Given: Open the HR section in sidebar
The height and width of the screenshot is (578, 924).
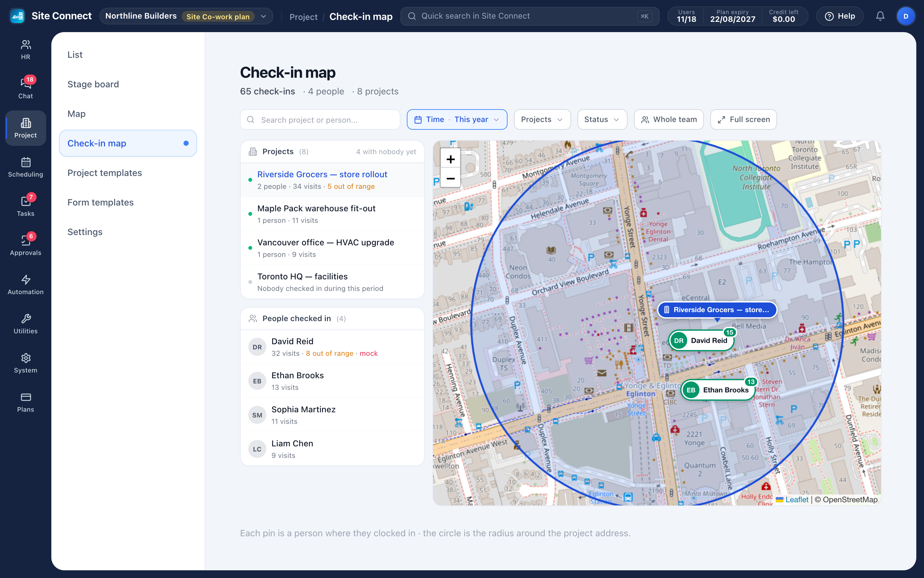Looking at the screenshot, I should 26,50.
